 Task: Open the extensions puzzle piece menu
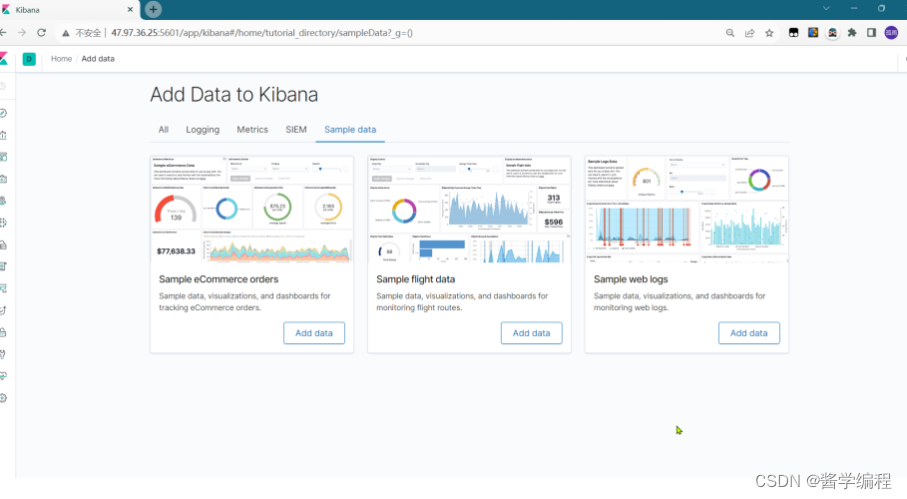point(852,33)
